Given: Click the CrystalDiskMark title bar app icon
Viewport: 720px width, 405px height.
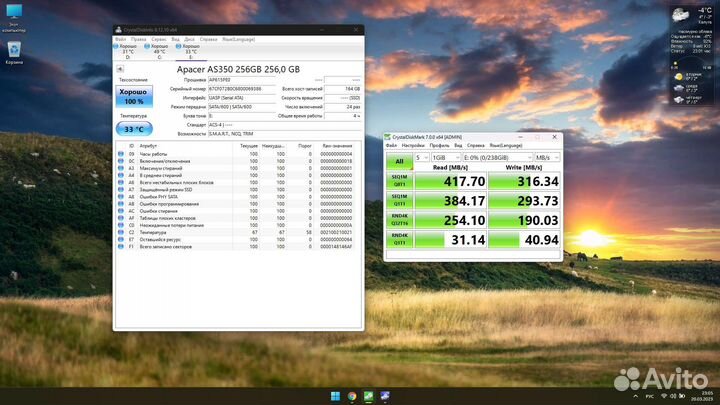Looking at the screenshot, I should [388, 137].
